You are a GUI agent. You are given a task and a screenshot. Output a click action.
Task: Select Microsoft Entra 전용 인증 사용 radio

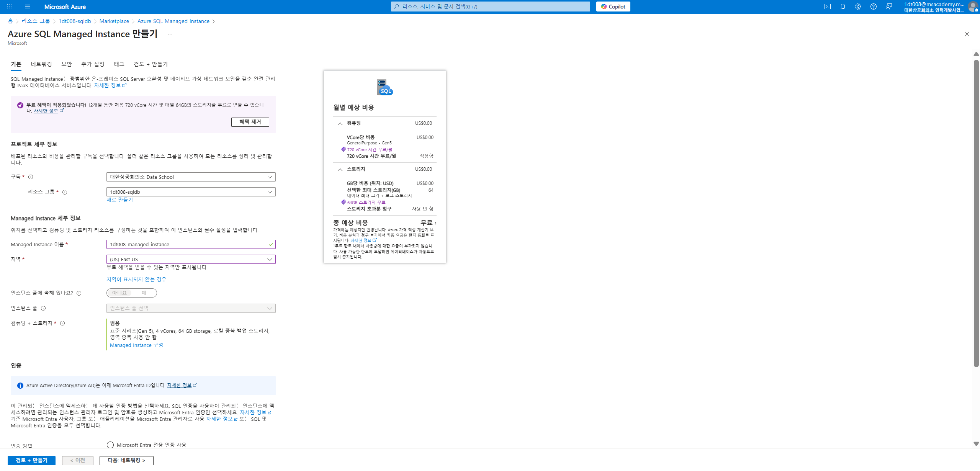(x=110, y=445)
